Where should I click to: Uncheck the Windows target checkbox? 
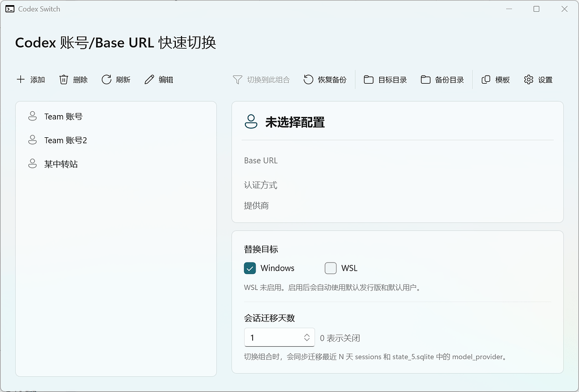click(250, 268)
